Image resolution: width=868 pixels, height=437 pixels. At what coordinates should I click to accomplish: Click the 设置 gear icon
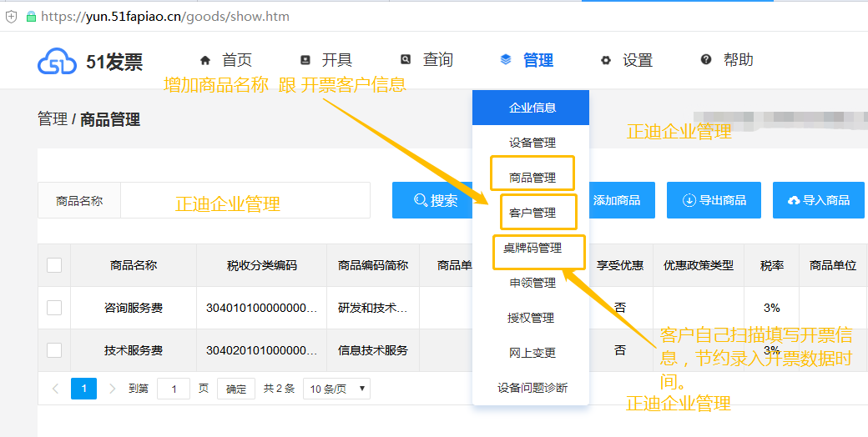tap(606, 60)
